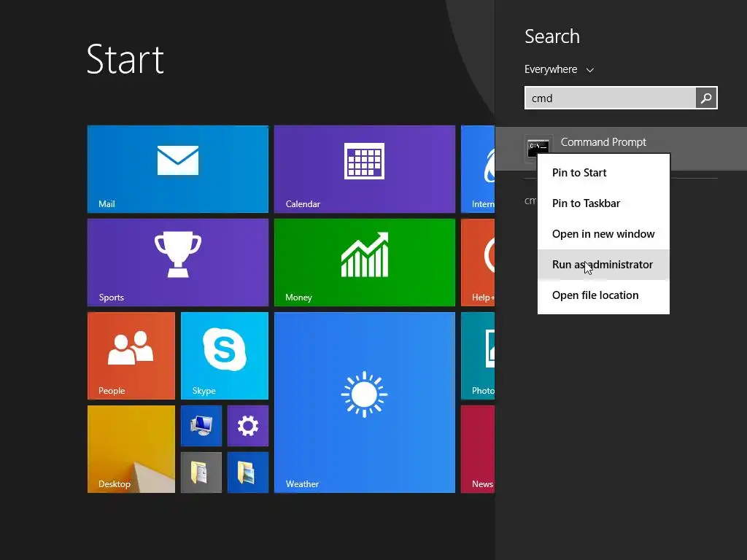Open the Money tile
747x560 pixels.
coord(365,262)
